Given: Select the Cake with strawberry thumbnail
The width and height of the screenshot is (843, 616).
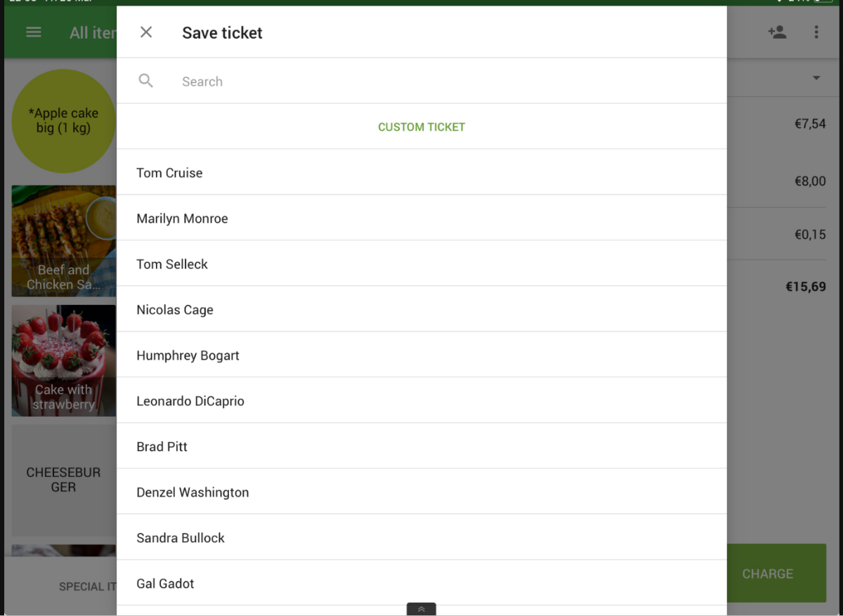Looking at the screenshot, I should 63,360.
